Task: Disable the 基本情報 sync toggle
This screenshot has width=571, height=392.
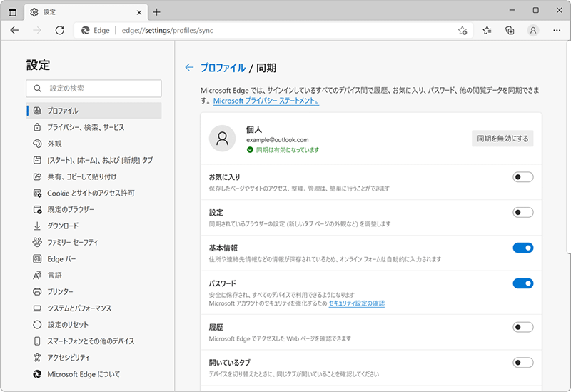Action: click(523, 248)
